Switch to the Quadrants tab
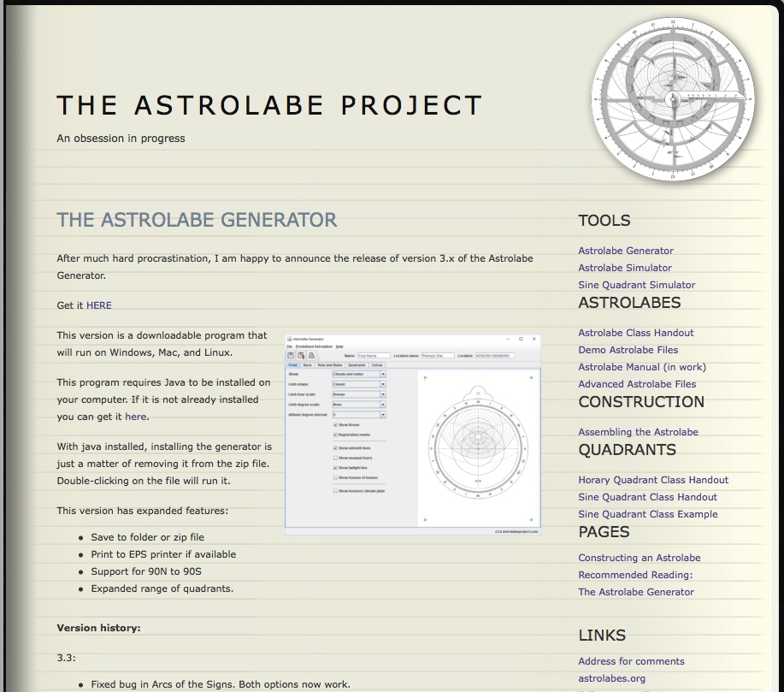This screenshot has height=692, width=784. click(x=357, y=365)
